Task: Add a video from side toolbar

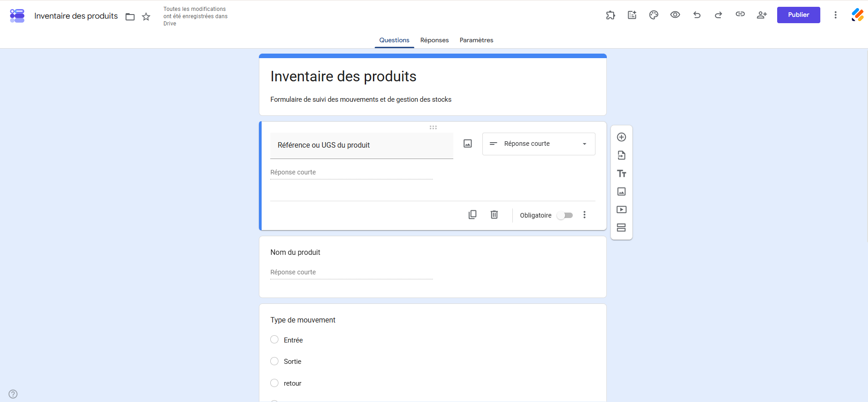Action: click(x=621, y=209)
